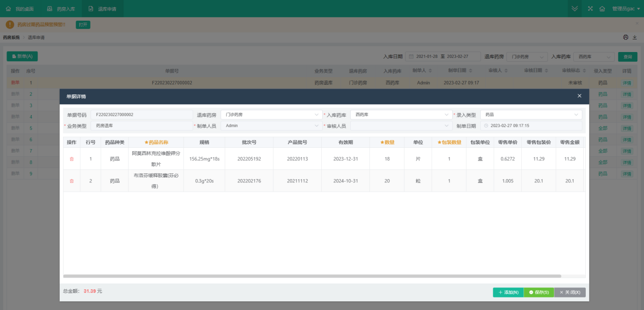Click 删单 for background row 9

[x=15, y=174]
